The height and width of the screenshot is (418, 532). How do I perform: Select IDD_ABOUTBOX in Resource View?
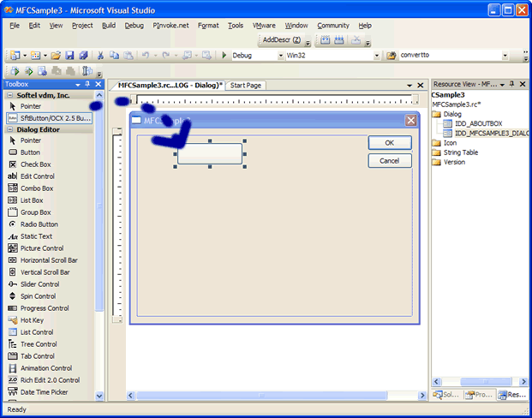pos(478,123)
